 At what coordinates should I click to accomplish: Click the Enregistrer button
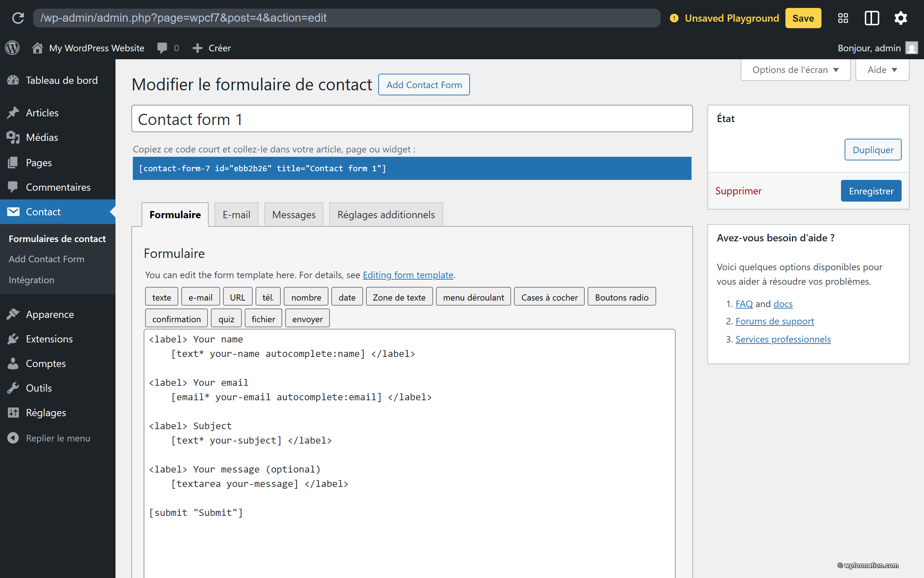pyautogui.click(x=871, y=191)
